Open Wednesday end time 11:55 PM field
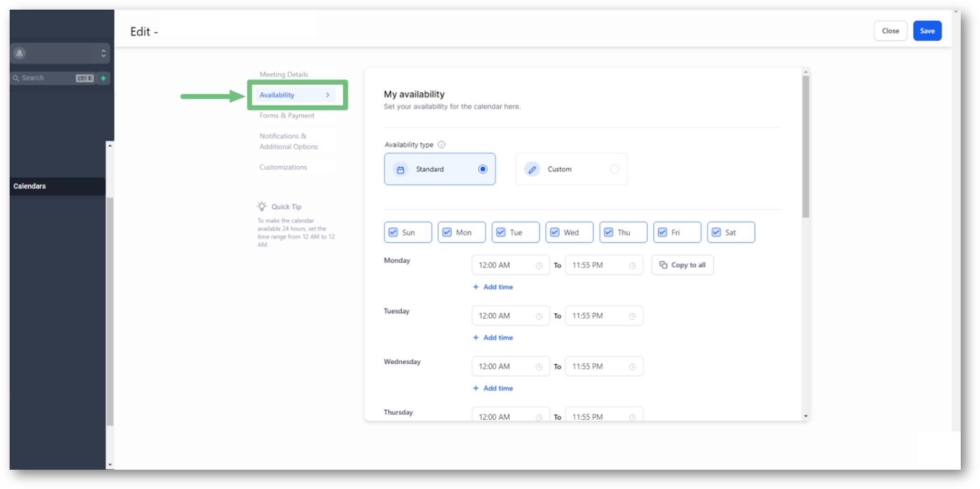Viewport: 980px width, 489px height. [x=604, y=366]
